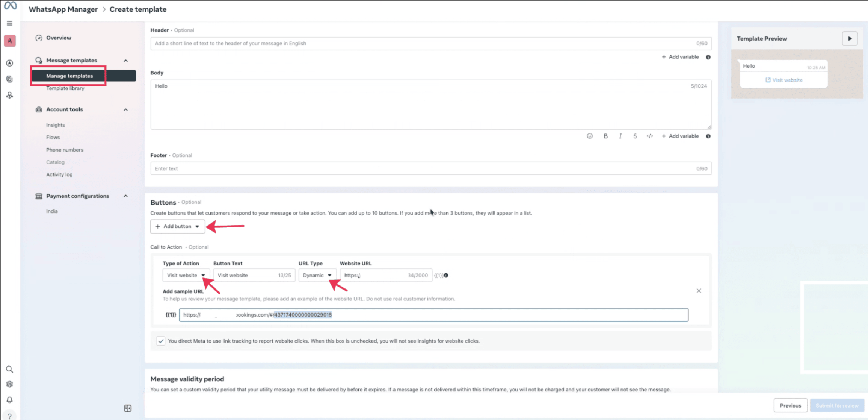868x420 pixels.
Task: Remove the call to action button row
Action: 699,291
